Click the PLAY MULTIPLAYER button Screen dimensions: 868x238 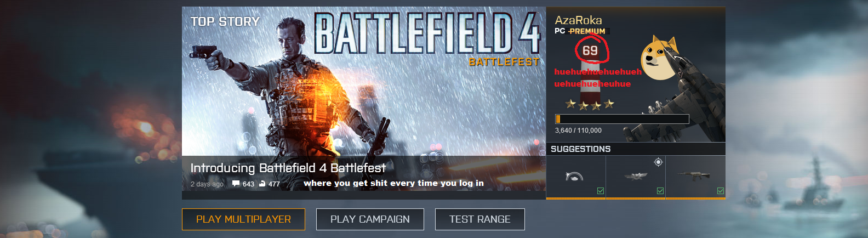[x=243, y=219]
